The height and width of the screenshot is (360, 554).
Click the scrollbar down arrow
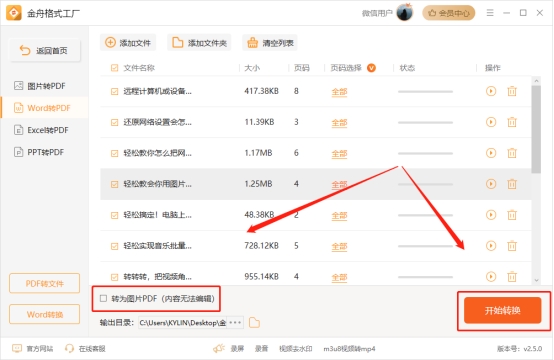(536, 280)
